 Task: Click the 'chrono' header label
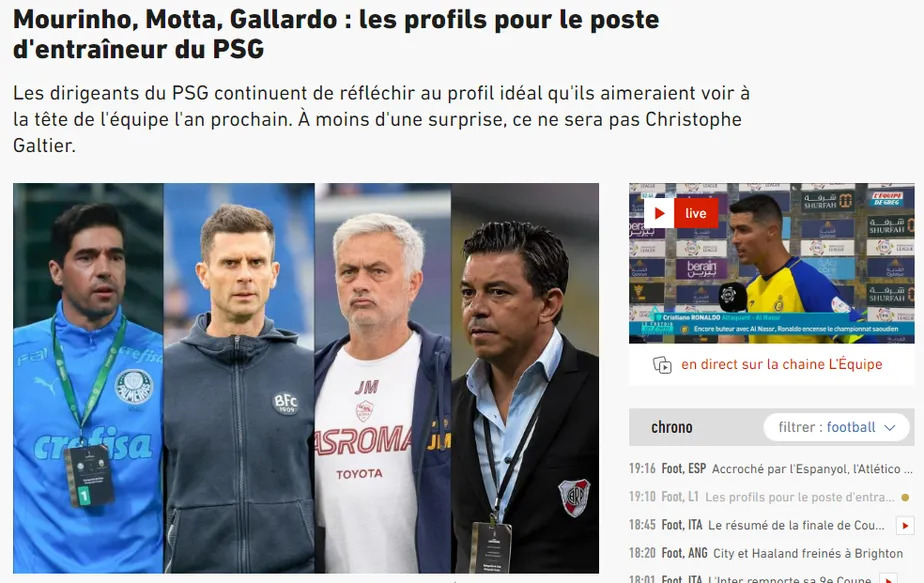click(x=671, y=427)
